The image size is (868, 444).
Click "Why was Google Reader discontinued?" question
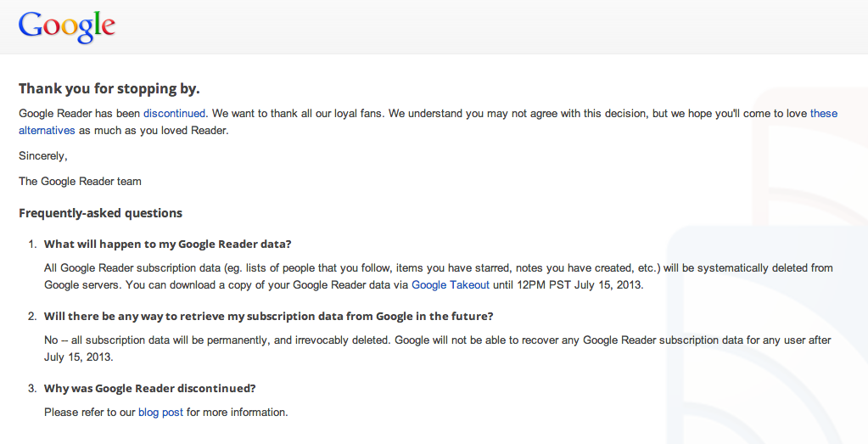tap(150, 388)
